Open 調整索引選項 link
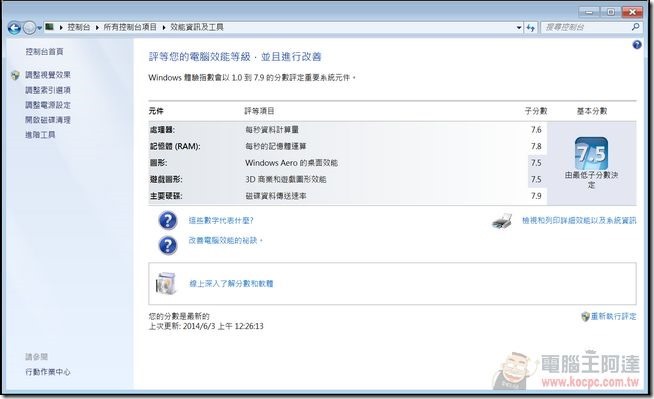The width and height of the screenshot is (654, 399). click(48, 90)
